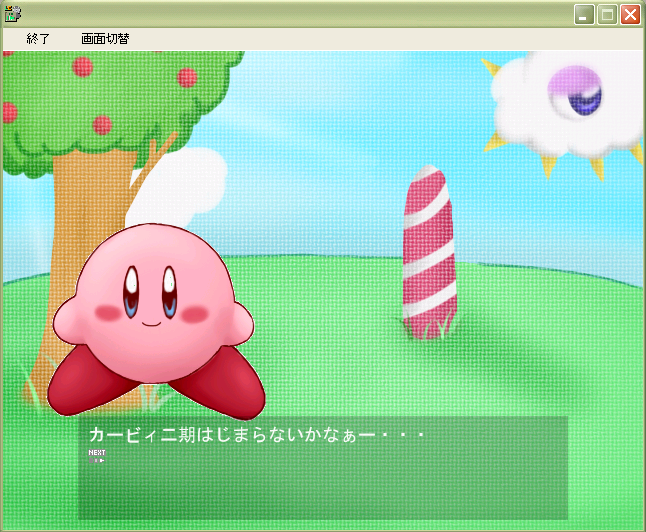This screenshot has width=646, height=532.
Task: Click the striped candy pillar
Action: (x=429, y=252)
